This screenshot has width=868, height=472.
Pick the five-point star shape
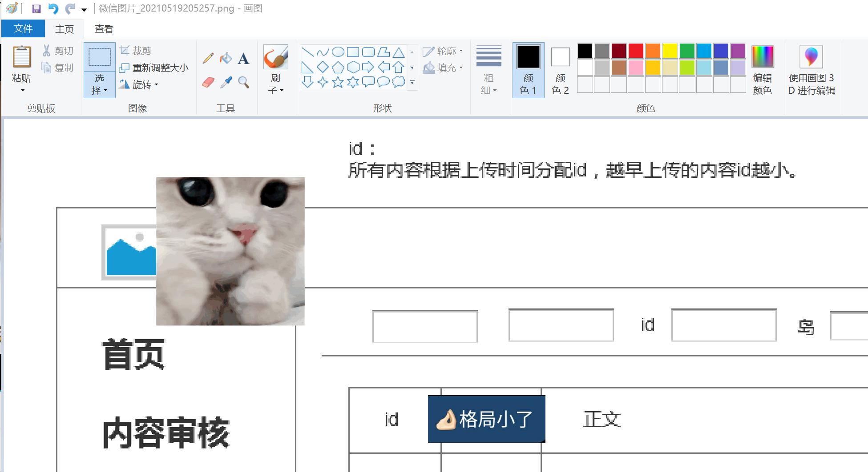pos(338,82)
